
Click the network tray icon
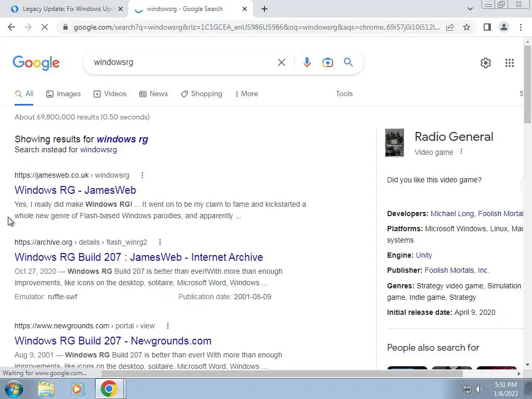pos(467,389)
